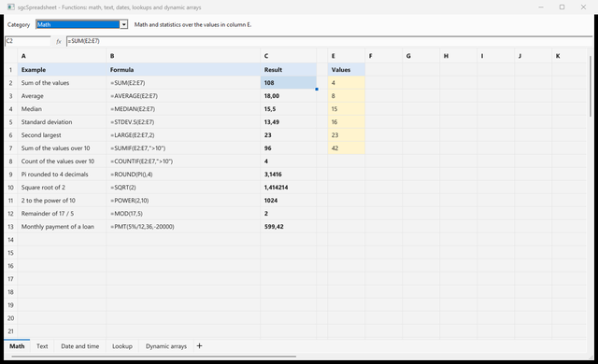
Task: Select column C header
Action: 289,56
